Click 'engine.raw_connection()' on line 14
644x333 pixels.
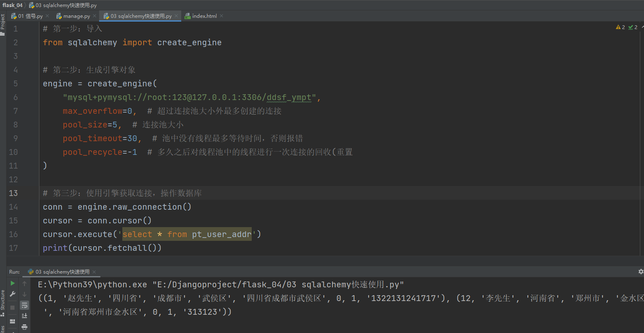(134, 207)
